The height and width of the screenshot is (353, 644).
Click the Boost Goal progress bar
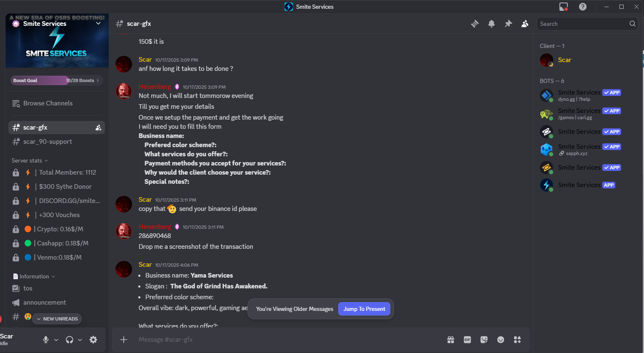[x=57, y=80]
